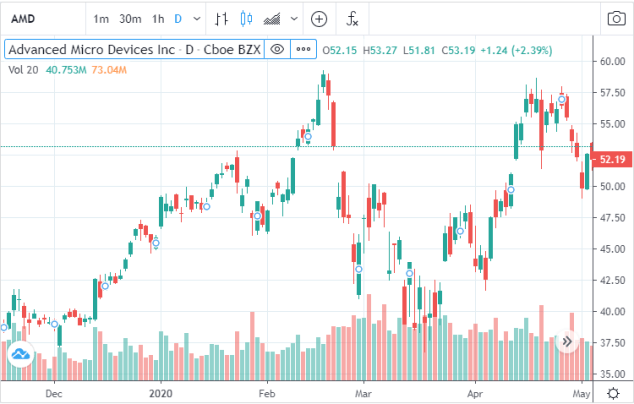Click the cloud publish icon
The height and width of the screenshot is (404, 634).
[x=20, y=354]
